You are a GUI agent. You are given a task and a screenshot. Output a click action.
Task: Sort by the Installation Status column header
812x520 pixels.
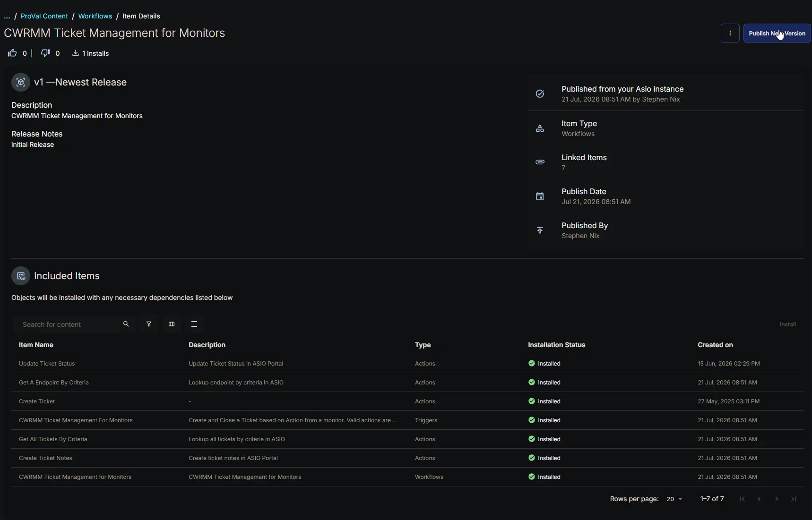[557, 345]
